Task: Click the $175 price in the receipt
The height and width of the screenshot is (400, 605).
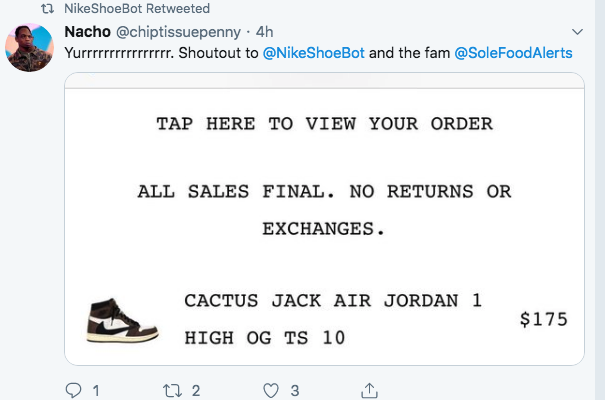Action: 544,320
